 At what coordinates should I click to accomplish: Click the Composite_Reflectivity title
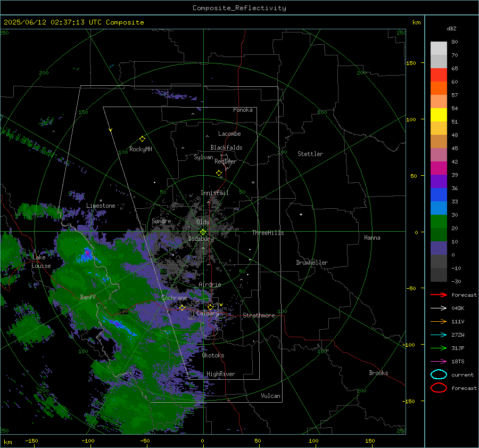point(240,8)
